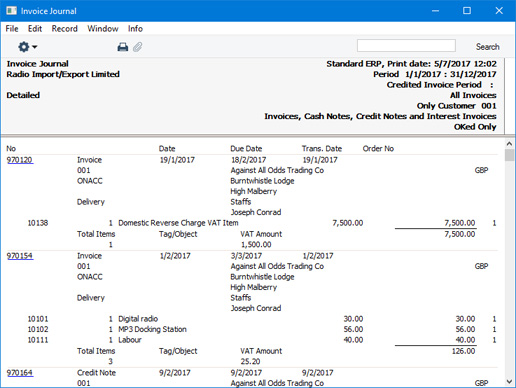Click the 'Due Date' column header
The image size is (516, 388).
click(246, 149)
